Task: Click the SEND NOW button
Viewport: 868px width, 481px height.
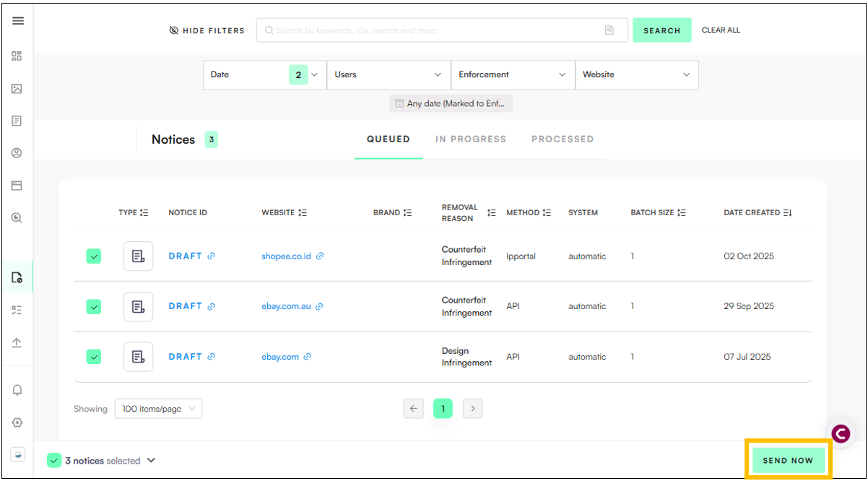Action: coord(788,461)
